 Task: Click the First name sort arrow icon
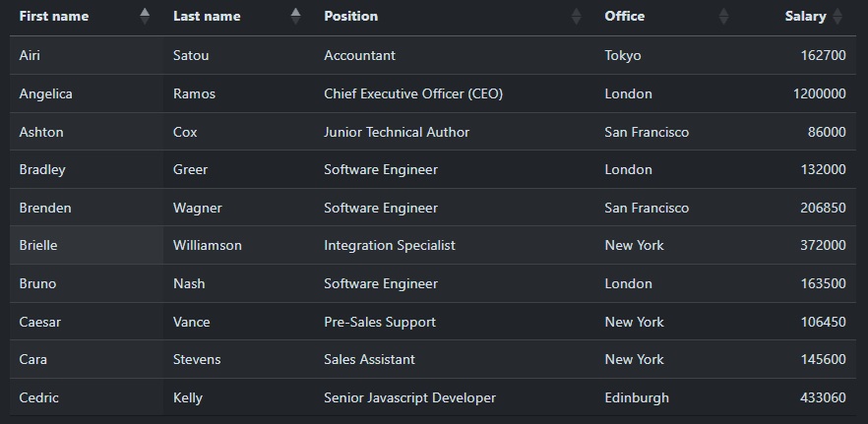tap(145, 16)
